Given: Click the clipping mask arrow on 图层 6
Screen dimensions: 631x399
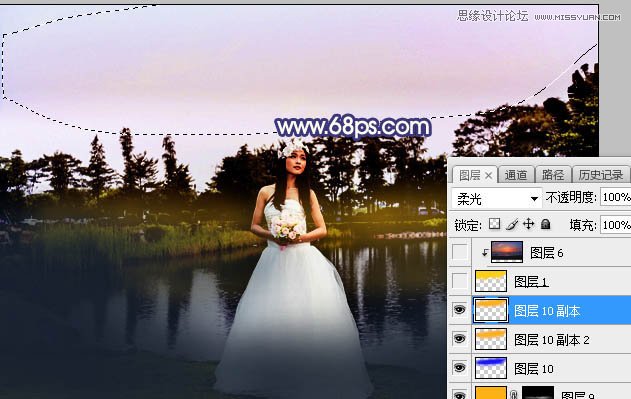Looking at the screenshot, I should [x=485, y=253].
